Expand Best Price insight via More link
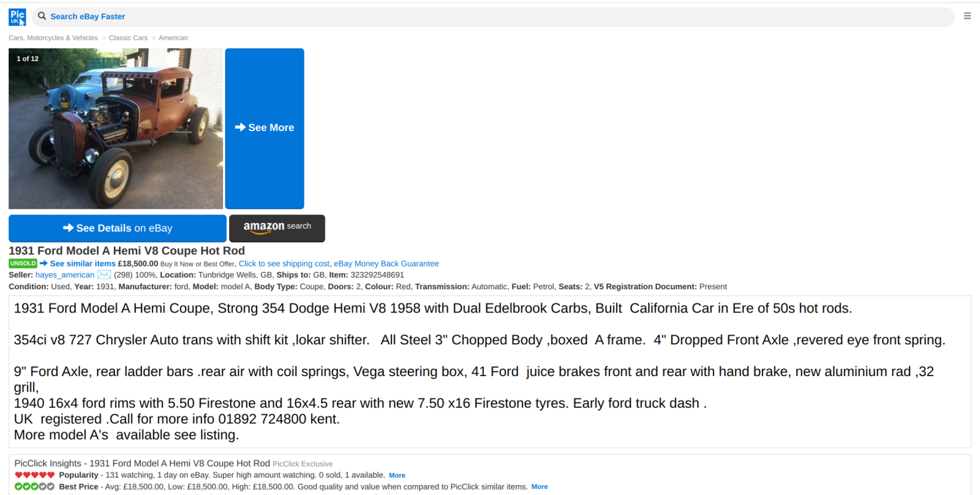 [x=540, y=486]
